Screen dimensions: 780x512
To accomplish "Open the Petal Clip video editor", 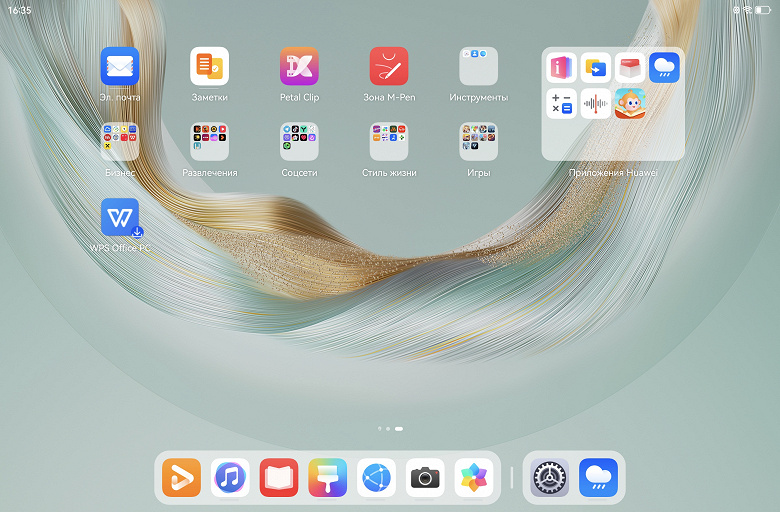I will pyautogui.click(x=299, y=67).
